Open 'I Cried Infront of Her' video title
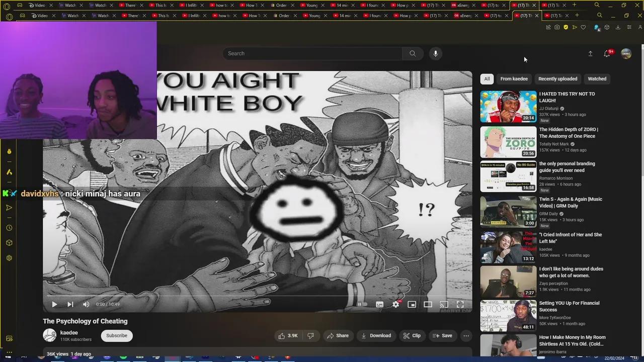 pos(571,238)
